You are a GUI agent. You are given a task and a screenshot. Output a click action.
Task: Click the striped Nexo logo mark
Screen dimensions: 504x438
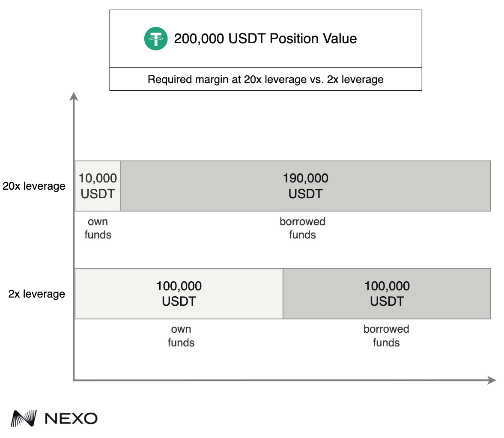23,418
